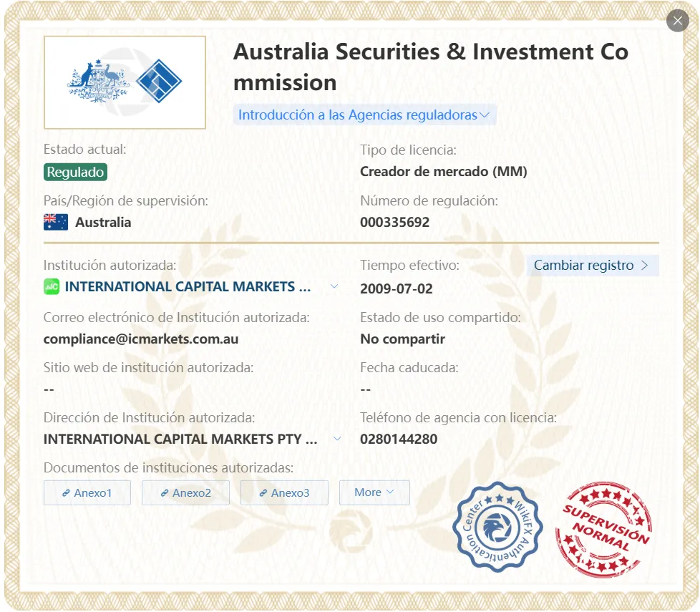This screenshot has height=612, width=700.
Task: Click the green Regulado status badge
Action: [75, 172]
